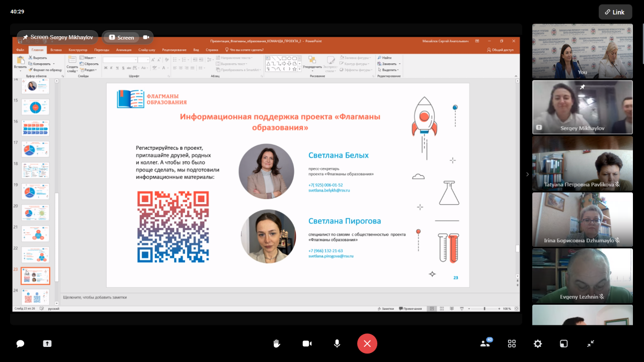Image resolution: width=644 pixels, height=362 pixels.
Task: Mute the microphone
Action: coord(337,344)
